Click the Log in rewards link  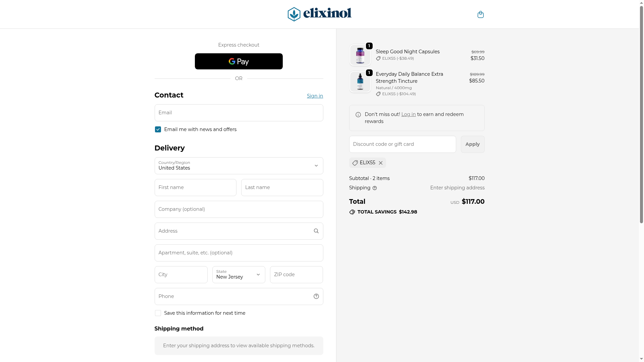tap(408, 114)
